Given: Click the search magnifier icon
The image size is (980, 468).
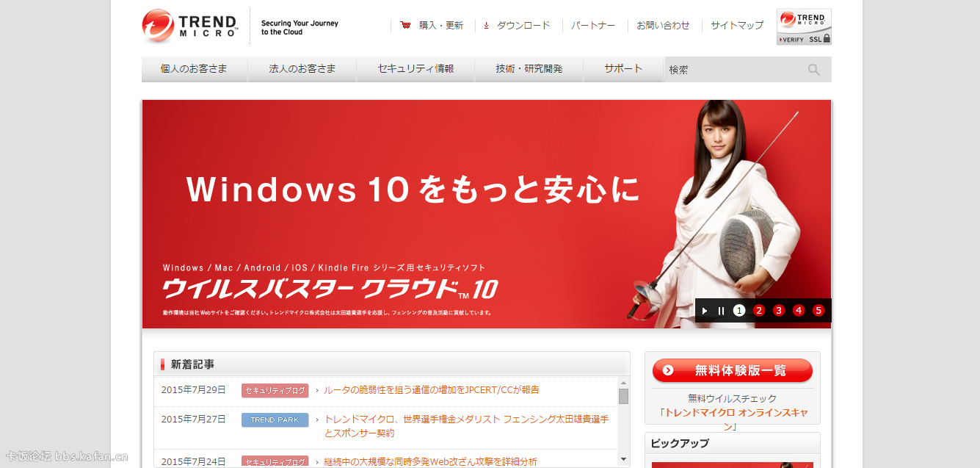Looking at the screenshot, I should pyautogui.click(x=813, y=70).
